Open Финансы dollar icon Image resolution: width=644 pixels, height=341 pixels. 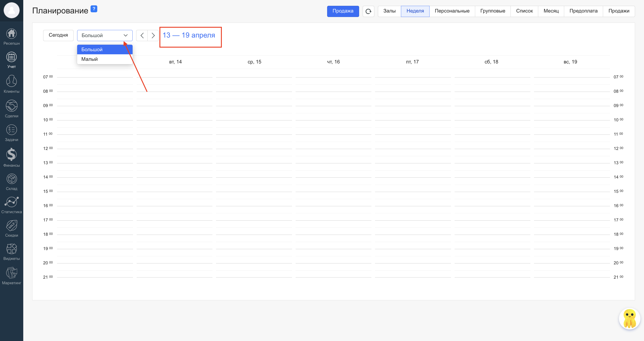[11, 155]
